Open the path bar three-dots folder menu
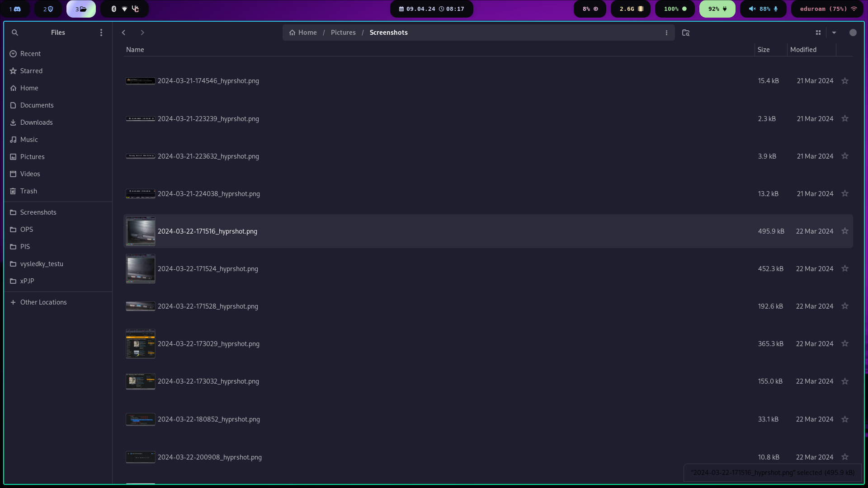The width and height of the screenshot is (868, 488). 666,33
